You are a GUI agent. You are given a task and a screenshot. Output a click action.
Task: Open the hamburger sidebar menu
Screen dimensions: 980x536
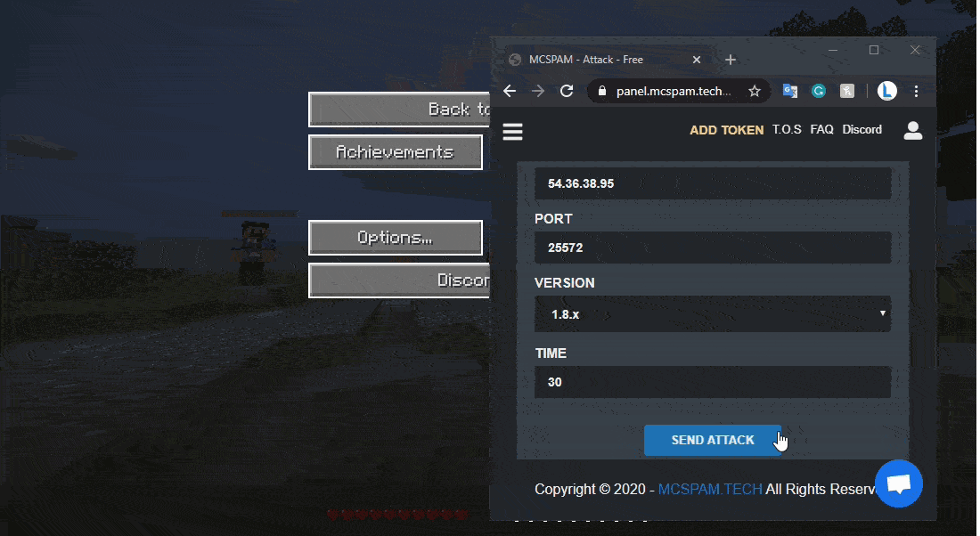(512, 132)
